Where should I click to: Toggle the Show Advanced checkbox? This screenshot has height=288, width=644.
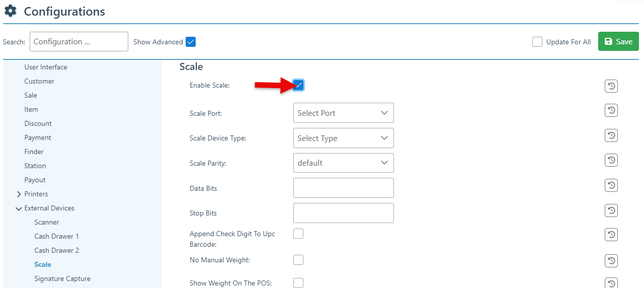coord(191,42)
